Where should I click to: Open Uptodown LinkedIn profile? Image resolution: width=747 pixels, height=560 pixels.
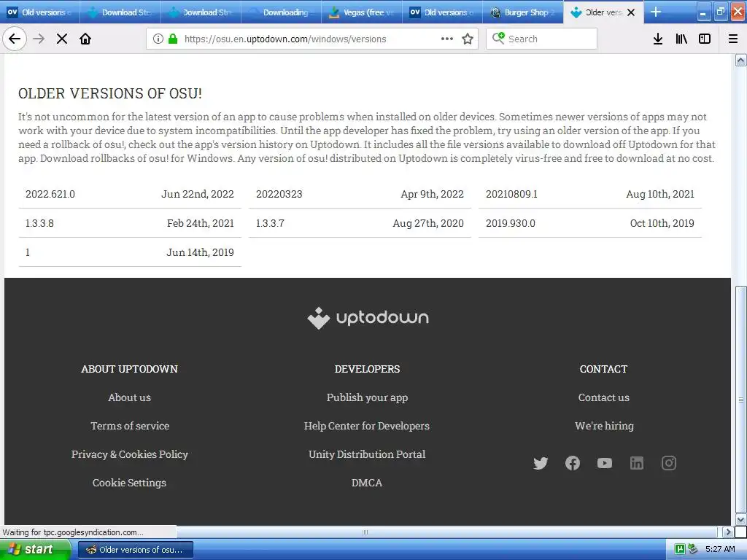tap(636, 463)
